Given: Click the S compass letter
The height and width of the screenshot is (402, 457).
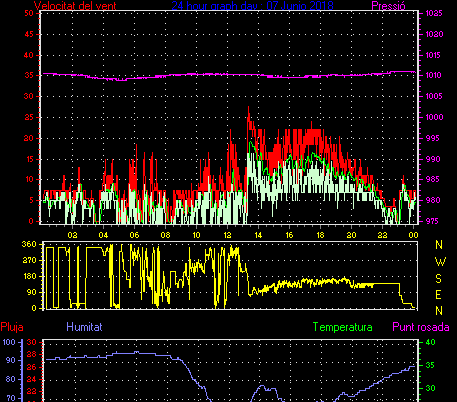Looking at the screenshot, I should pyautogui.click(x=439, y=278).
